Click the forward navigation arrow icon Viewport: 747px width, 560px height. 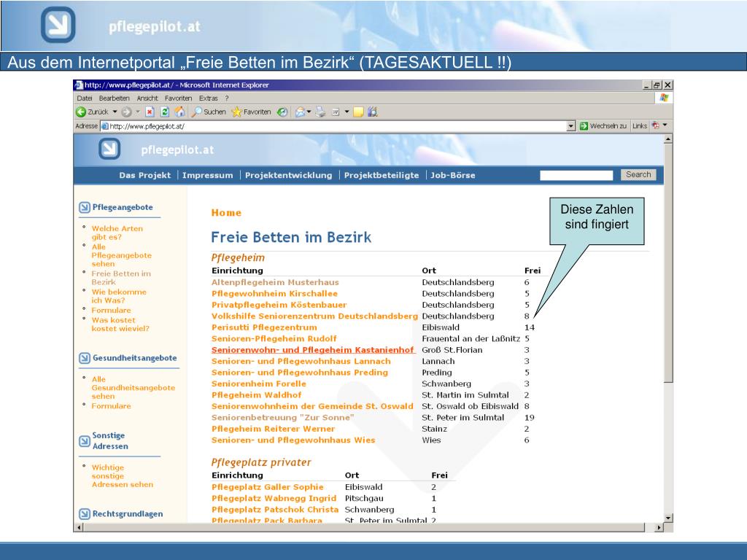(126, 112)
